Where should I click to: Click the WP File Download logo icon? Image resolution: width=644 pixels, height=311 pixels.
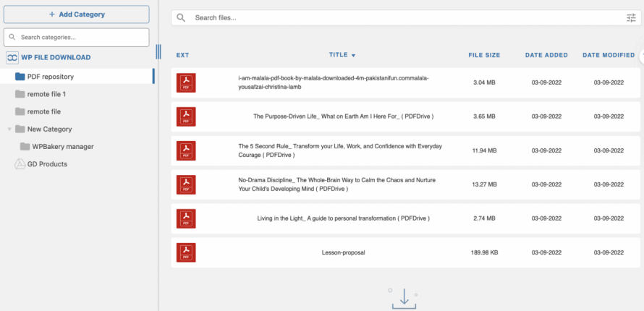12,58
